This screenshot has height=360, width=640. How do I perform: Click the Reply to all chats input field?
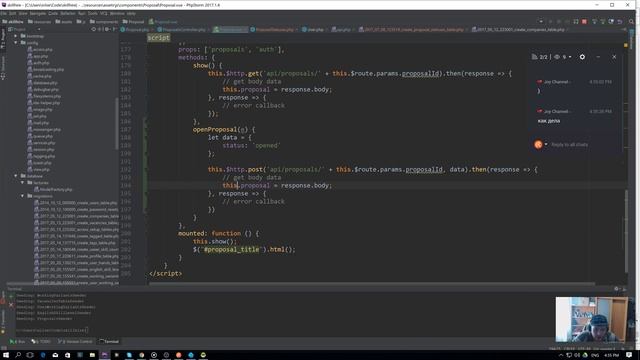tap(569, 144)
